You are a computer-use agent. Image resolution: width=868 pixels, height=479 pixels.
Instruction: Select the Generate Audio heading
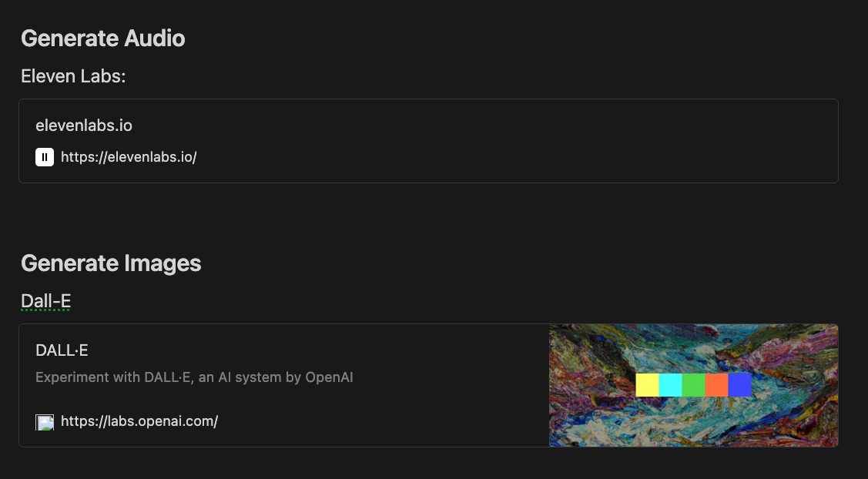(102, 38)
